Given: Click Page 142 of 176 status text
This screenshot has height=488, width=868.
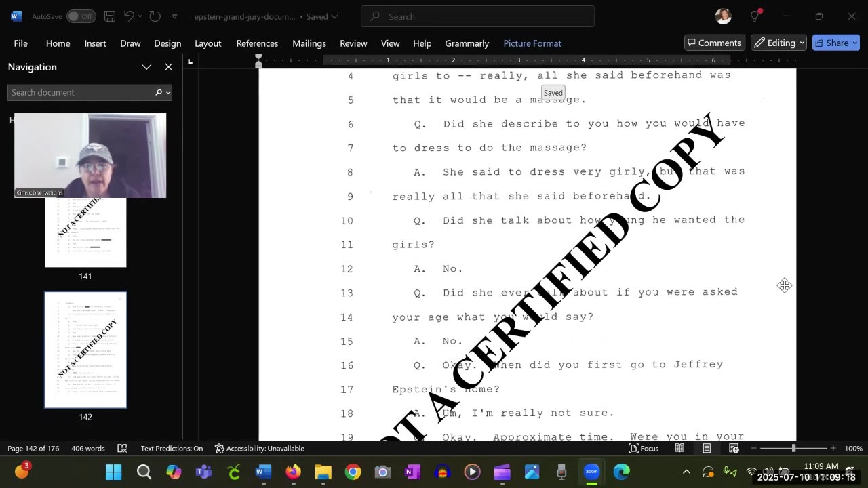Looking at the screenshot, I should point(35,448).
